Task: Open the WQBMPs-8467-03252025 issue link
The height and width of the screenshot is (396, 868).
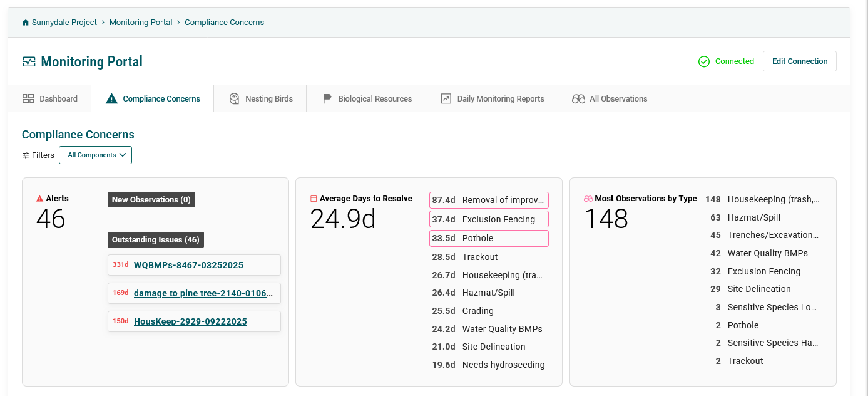Action: point(188,265)
